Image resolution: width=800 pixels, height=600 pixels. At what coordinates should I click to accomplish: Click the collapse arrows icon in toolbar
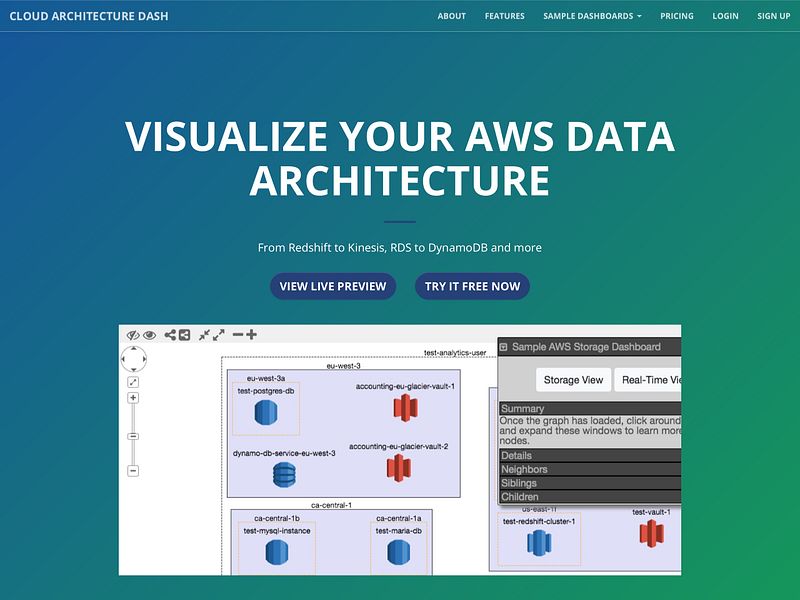(x=205, y=335)
